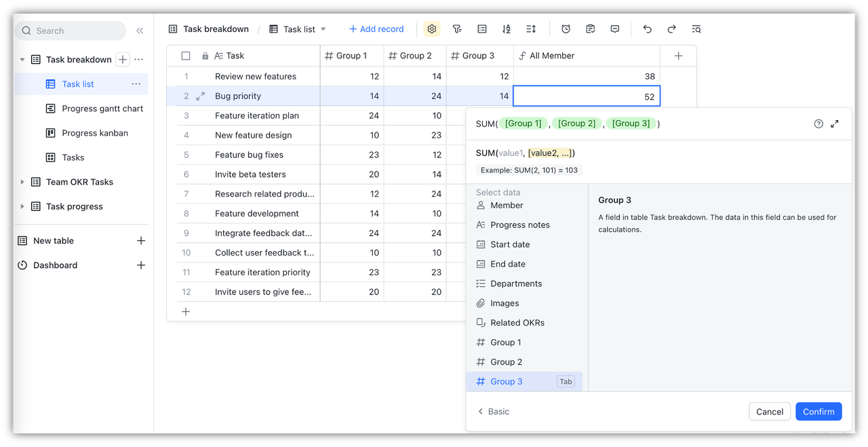Viewport: 868px width, 447px height.
Task: Expand the formula editor to fullscreen
Action: (x=835, y=123)
